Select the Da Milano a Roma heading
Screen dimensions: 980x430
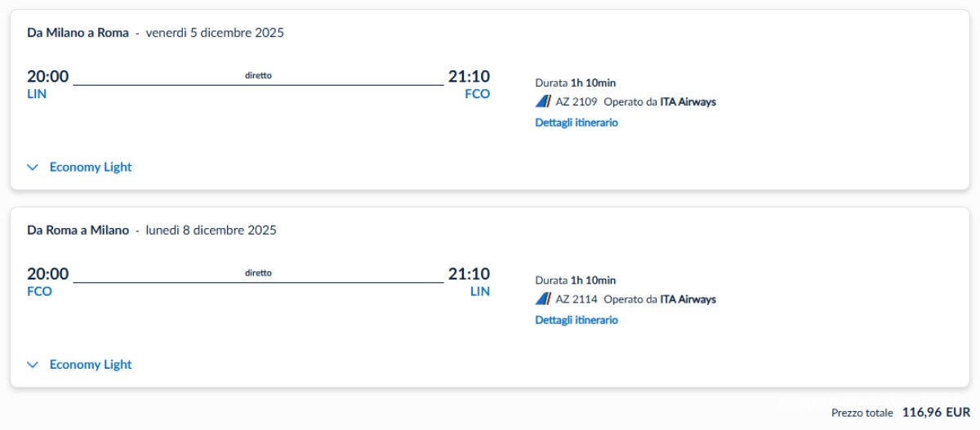(x=78, y=33)
